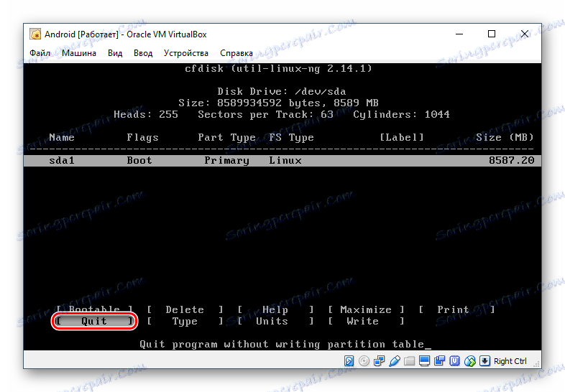Close the VirtualBox window
This screenshot has width=565, height=392.
point(525,34)
